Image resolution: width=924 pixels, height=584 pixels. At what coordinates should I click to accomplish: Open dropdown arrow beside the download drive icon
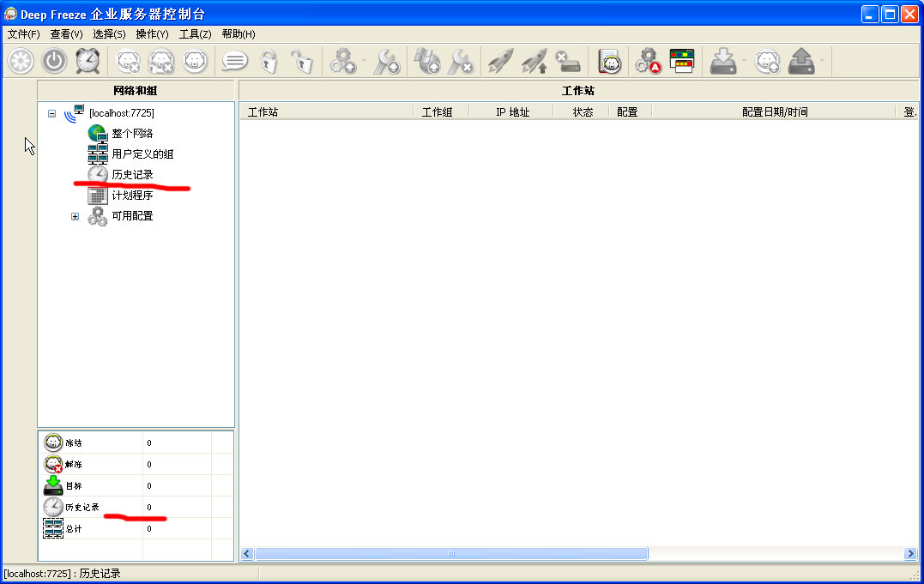click(742, 61)
